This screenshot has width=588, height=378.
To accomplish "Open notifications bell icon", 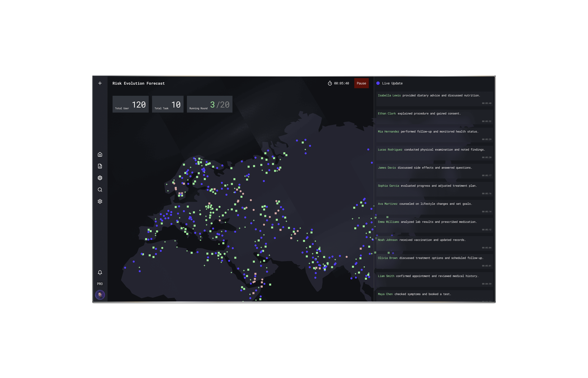I will [x=100, y=272].
